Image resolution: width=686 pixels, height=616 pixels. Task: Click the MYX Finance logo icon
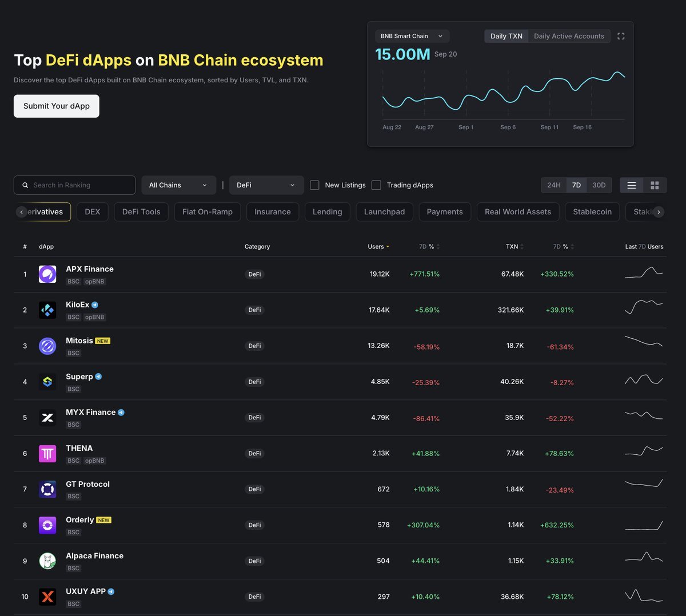tap(47, 418)
